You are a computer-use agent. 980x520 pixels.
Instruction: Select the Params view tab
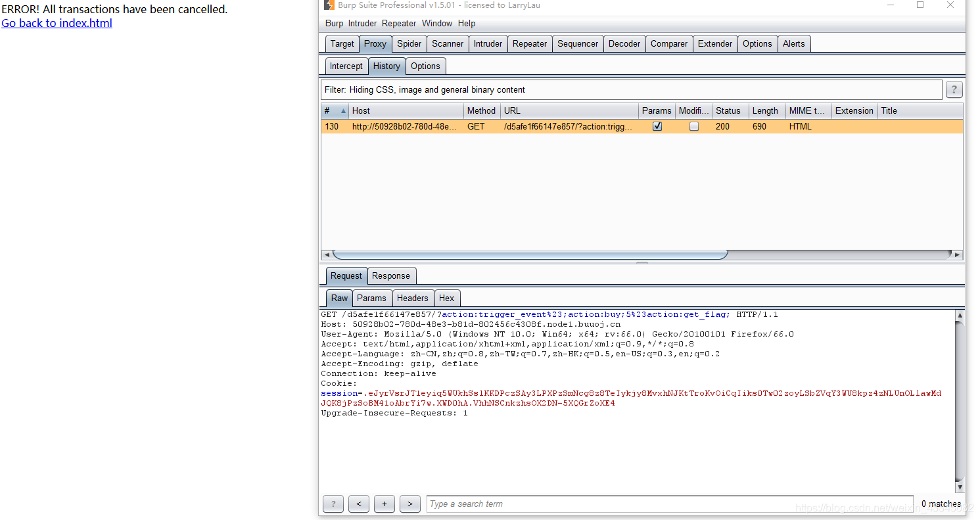[371, 298]
